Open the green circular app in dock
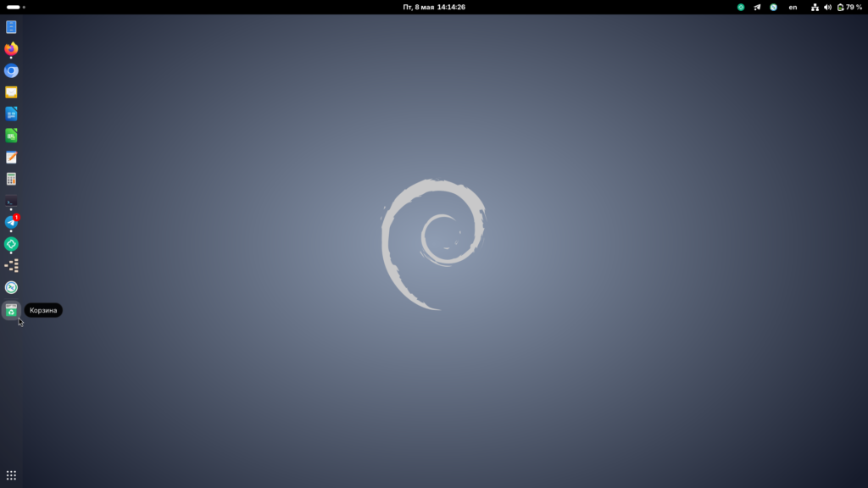This screenshot has height=488, width=868. coord(11,244)
